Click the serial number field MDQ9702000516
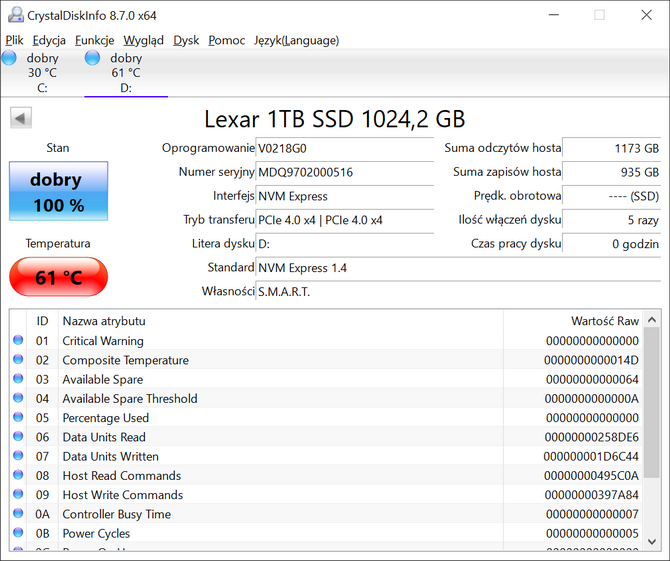Screen dimensions: 670x561 (x=344, y=172)
